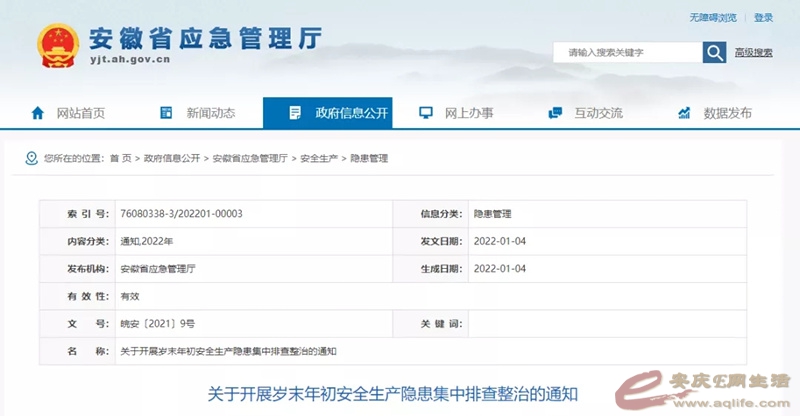Click the national emblem logo
This screenshot has width=800, height=416.
click(59, 45)
